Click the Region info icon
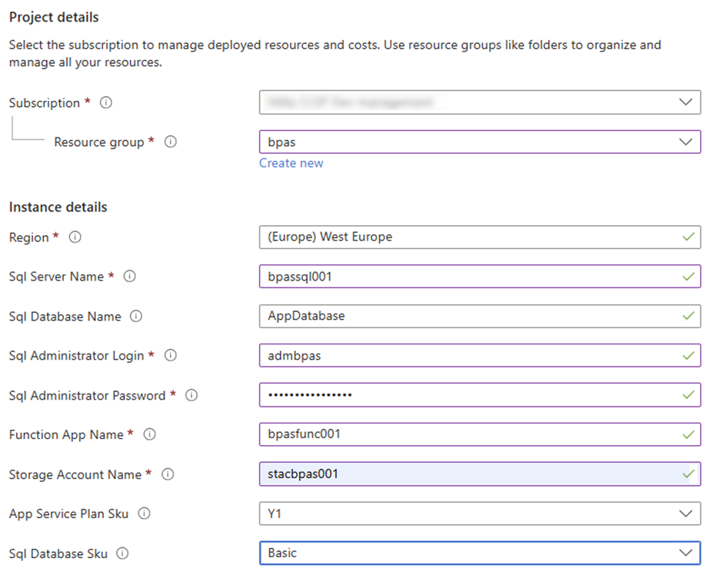 coord(75,238)
